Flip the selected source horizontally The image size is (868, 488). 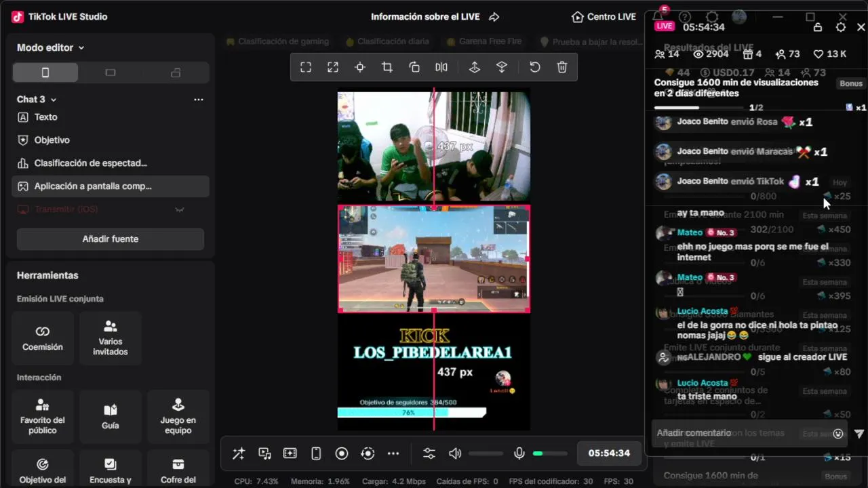click(441, 67)
